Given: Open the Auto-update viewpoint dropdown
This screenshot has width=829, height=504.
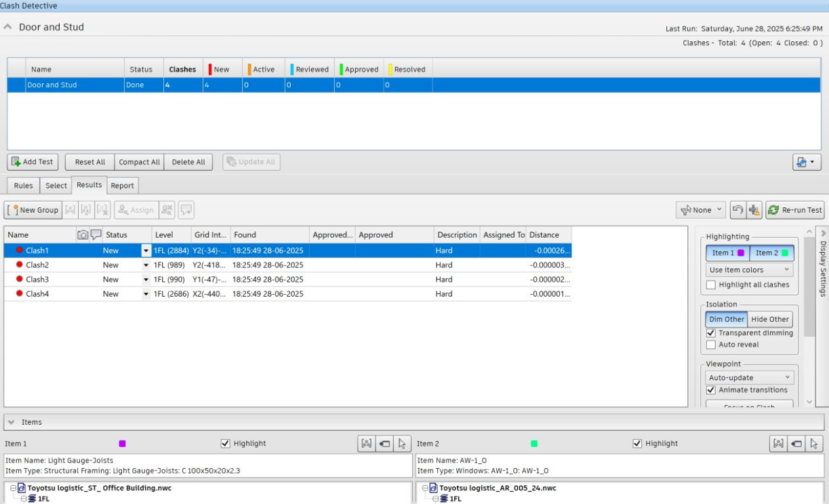Looking at the screenshot, I should (x=748, y=377).
